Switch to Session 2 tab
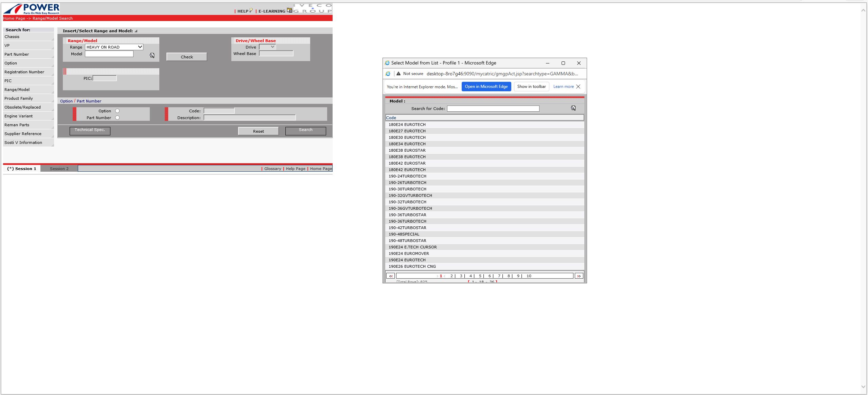Viewport: 868px width, 395px height. pyautogui.click(x=59, y=169)
